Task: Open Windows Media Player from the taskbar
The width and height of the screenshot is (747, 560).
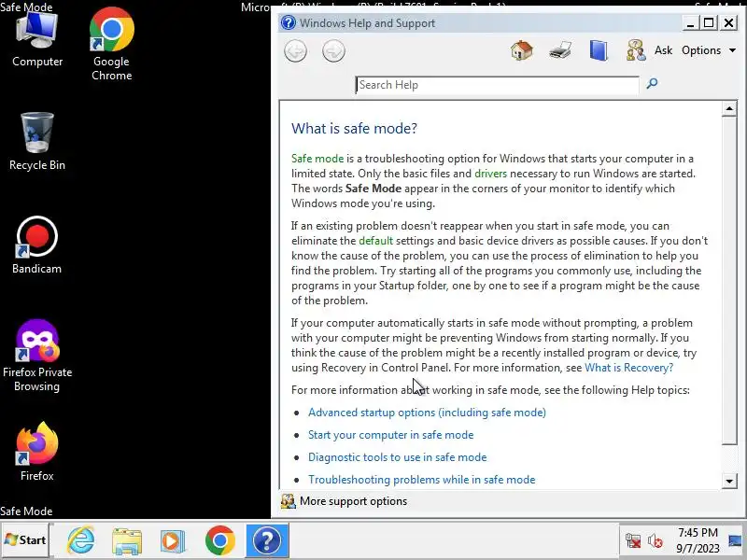Action: [x=173, y=540]
